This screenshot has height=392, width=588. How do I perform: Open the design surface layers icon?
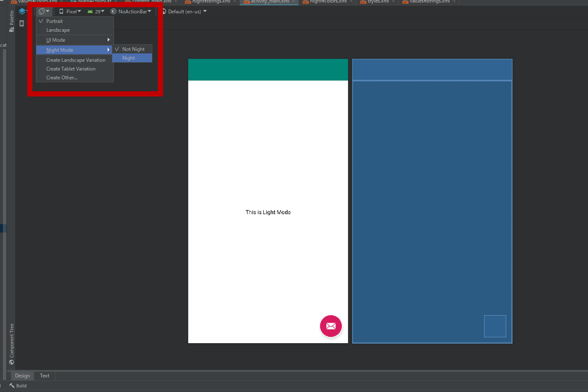pos(22,11)
